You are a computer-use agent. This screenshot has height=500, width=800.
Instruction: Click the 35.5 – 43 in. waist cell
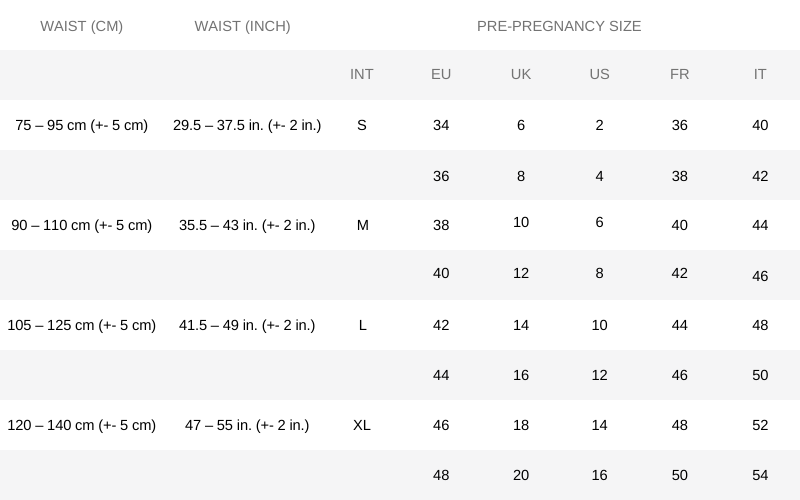pos(247,225)
